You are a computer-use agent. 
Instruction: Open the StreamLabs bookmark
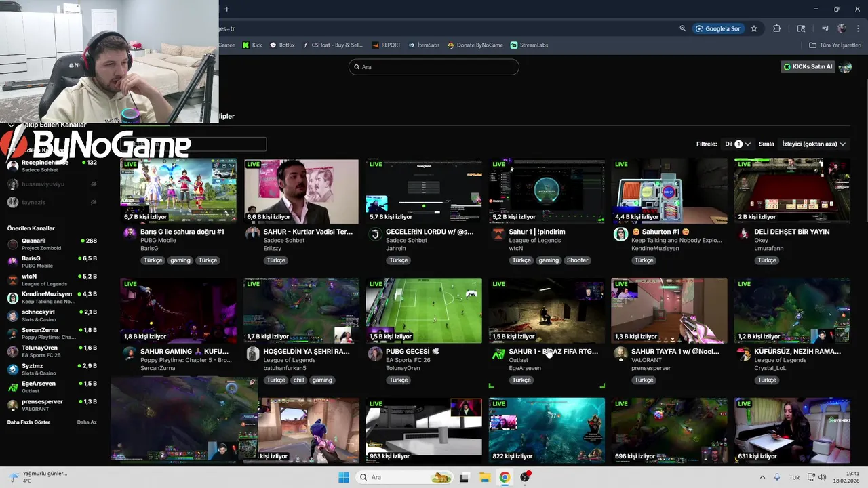(529, 45)
